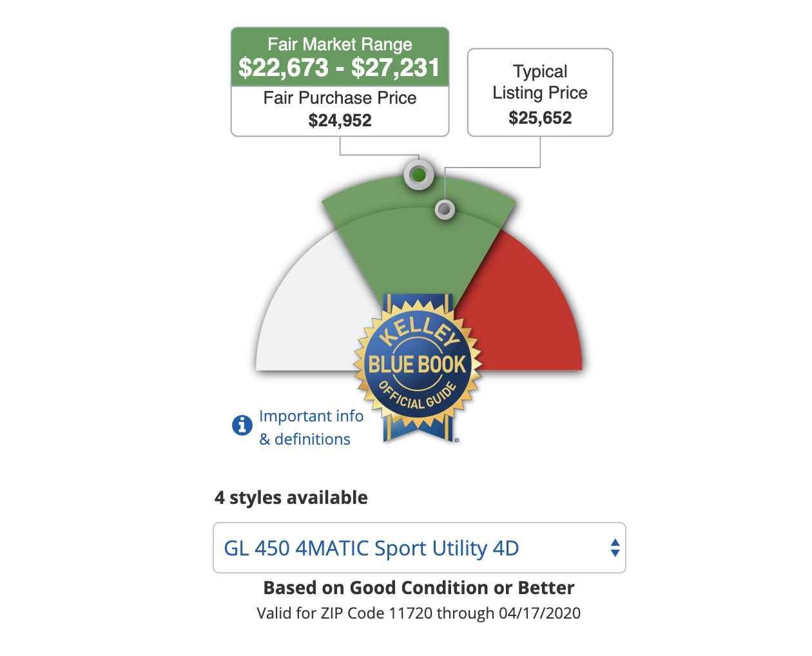812x656 pixels.
Task: Open Important info & definitions link
Action: (311, 427)
